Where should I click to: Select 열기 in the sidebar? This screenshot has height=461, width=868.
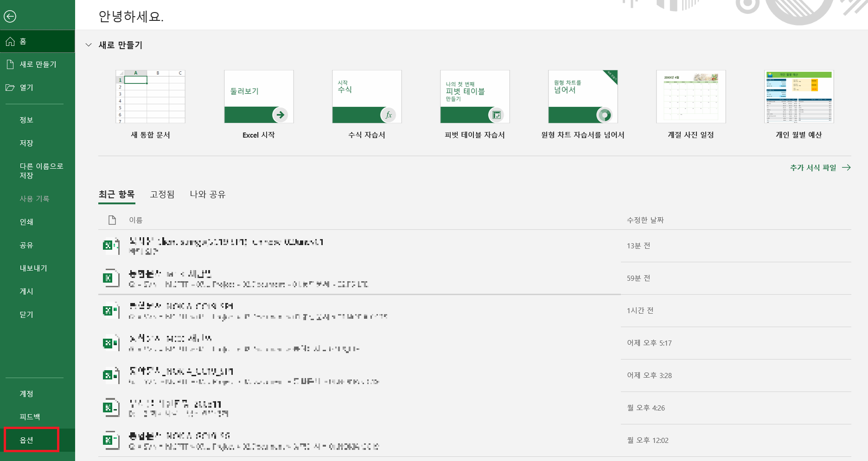point(38,88)
